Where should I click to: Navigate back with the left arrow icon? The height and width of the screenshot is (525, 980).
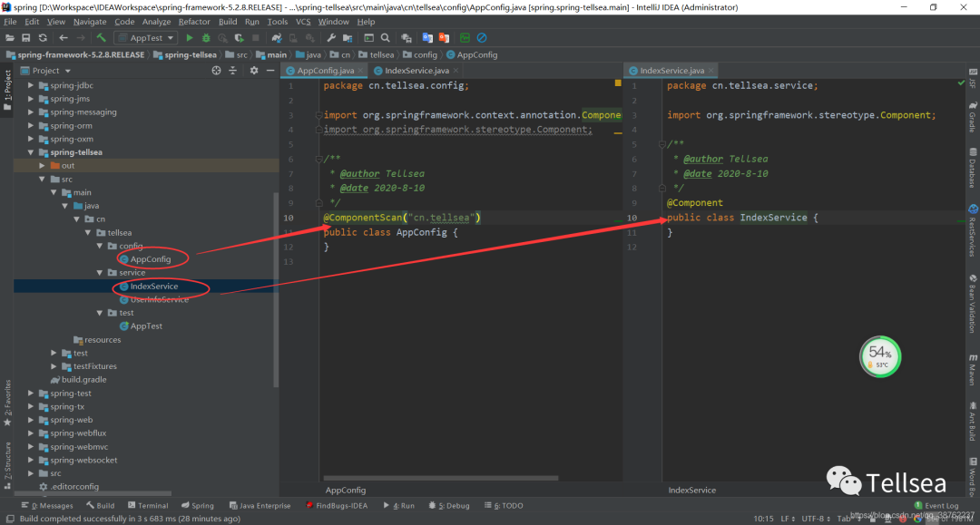point(64,38)
